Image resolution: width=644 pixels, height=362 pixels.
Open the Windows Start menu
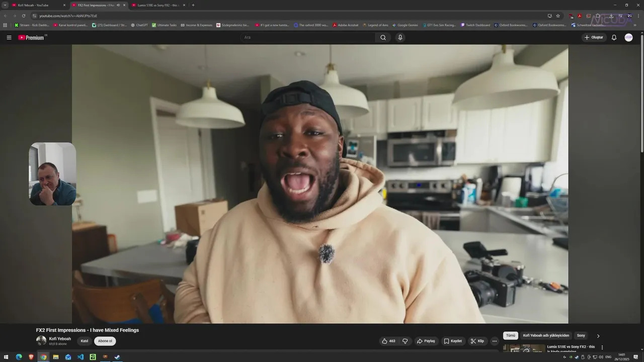(x=6, y=357)
